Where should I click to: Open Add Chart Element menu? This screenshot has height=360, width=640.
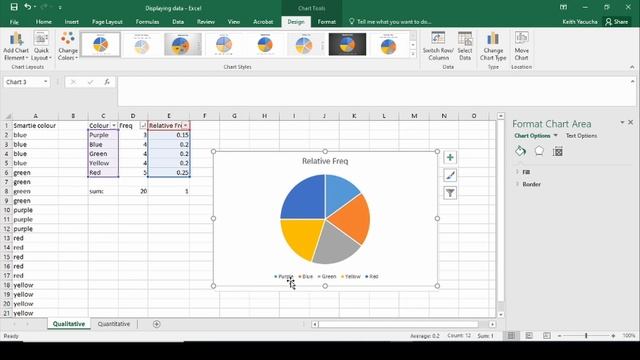tap(16, 46)
